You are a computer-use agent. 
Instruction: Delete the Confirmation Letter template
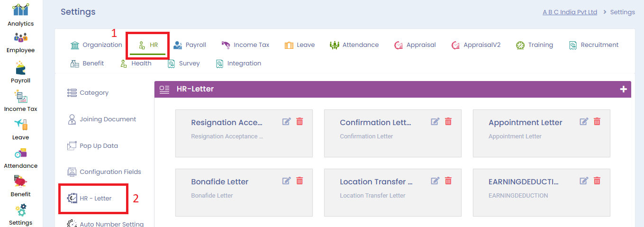(x=448, y=122)
